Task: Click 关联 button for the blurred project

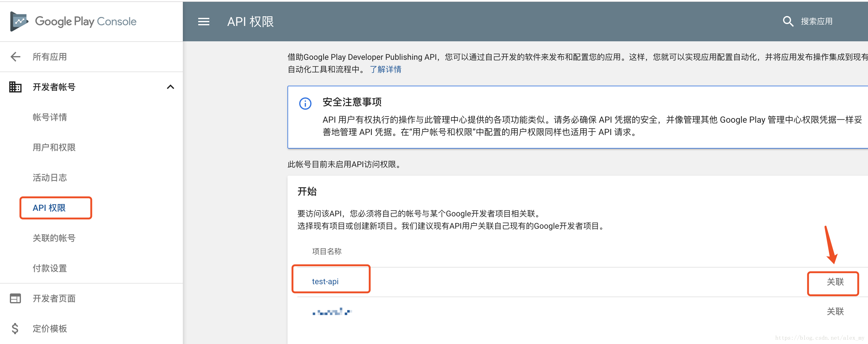Action: pos(835,311)
